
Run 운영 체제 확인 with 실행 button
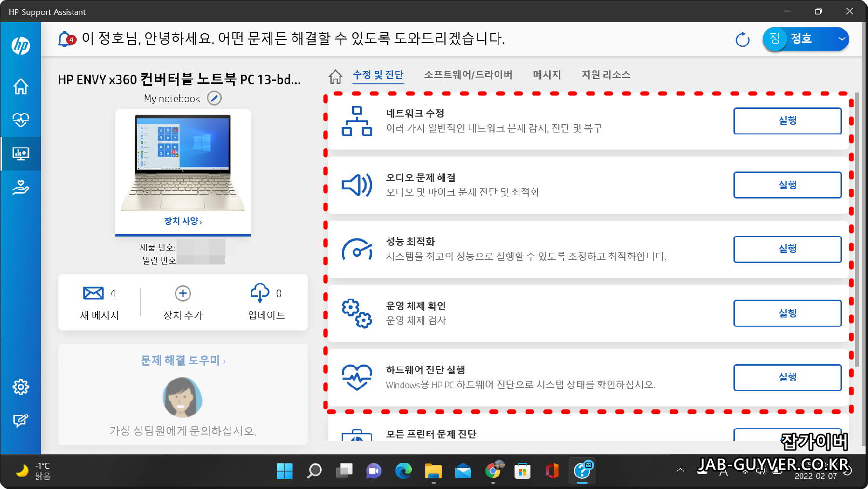(787, 313)
